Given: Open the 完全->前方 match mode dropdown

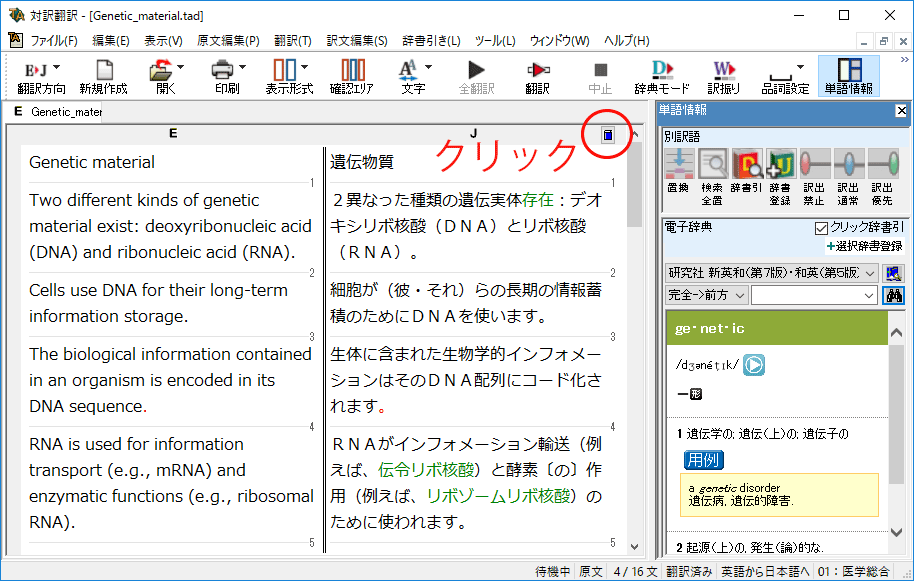Looking at the screenshot, I should pos(706,295).
